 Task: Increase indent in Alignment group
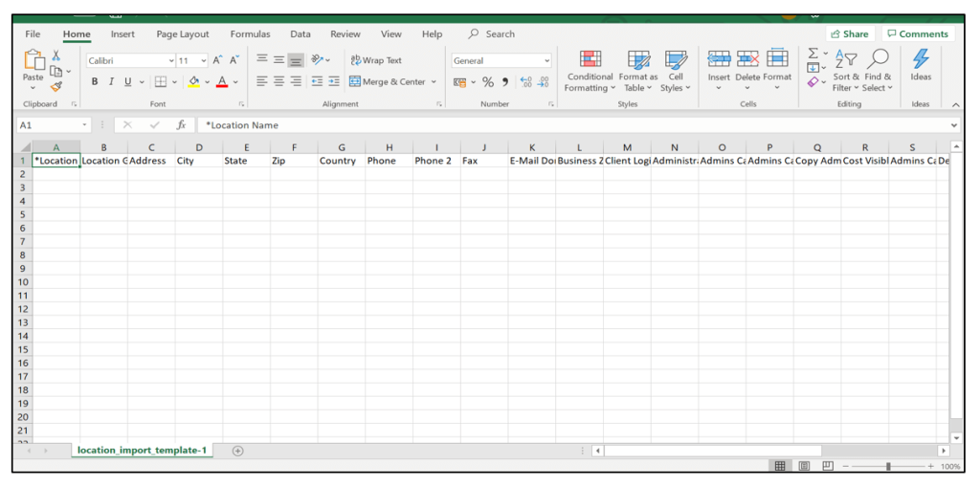point(334,82)
